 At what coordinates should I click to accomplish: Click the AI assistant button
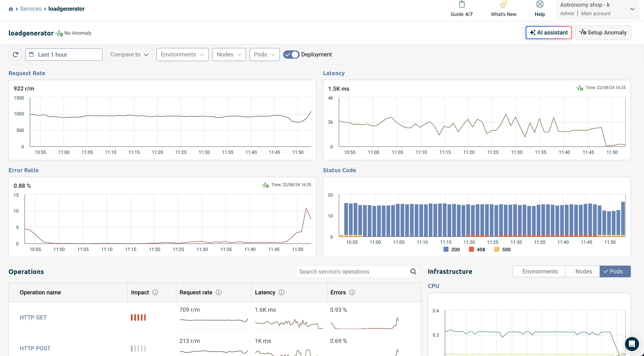click(x=549, y=32)
